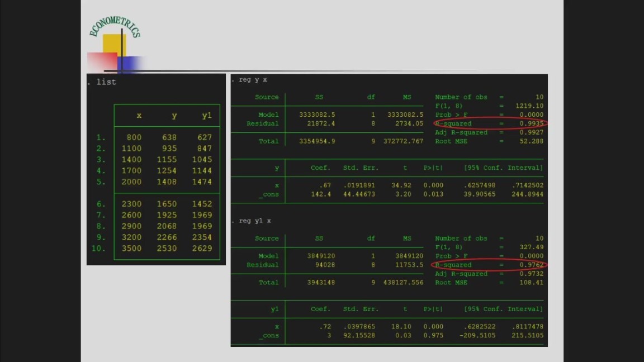This screenshot has width=644, height=362.
Task: Click the ". list" command text
Action: [x=102, y=82]
